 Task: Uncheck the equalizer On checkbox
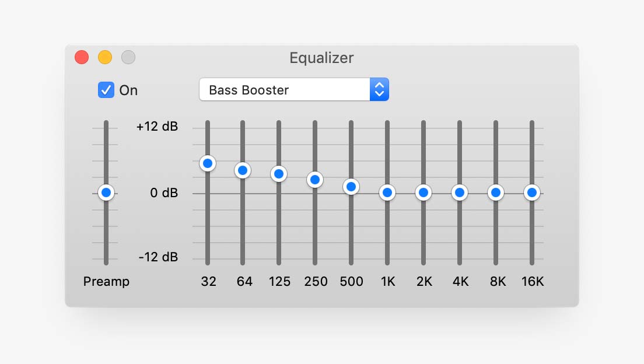[x=106, y=90]
